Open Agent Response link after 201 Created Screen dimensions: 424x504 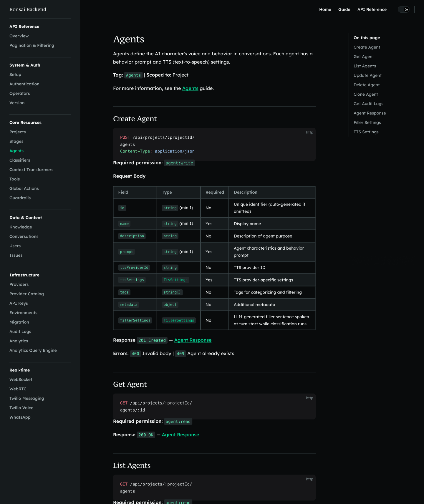tap(193, 340)
